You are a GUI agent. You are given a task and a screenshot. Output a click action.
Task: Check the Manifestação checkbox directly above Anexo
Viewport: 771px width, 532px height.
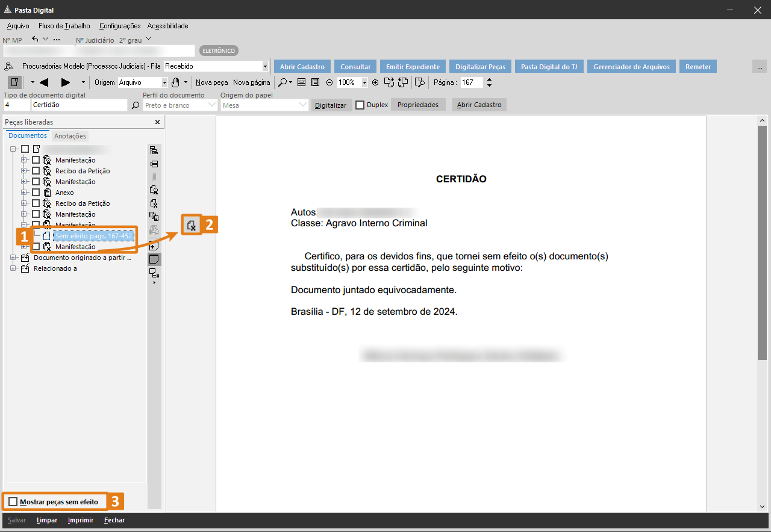click(x=36, y=182)
